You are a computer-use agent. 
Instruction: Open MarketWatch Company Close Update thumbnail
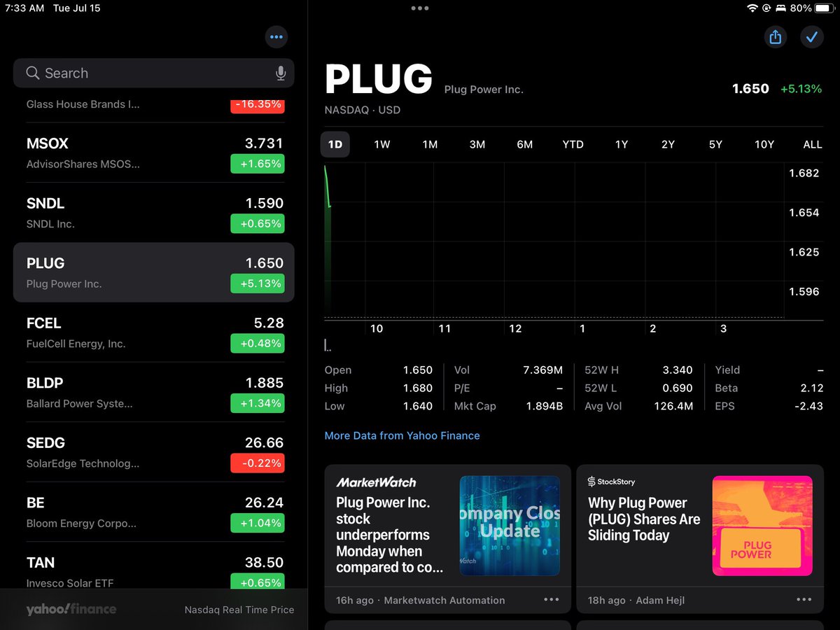tap(510, 526)
